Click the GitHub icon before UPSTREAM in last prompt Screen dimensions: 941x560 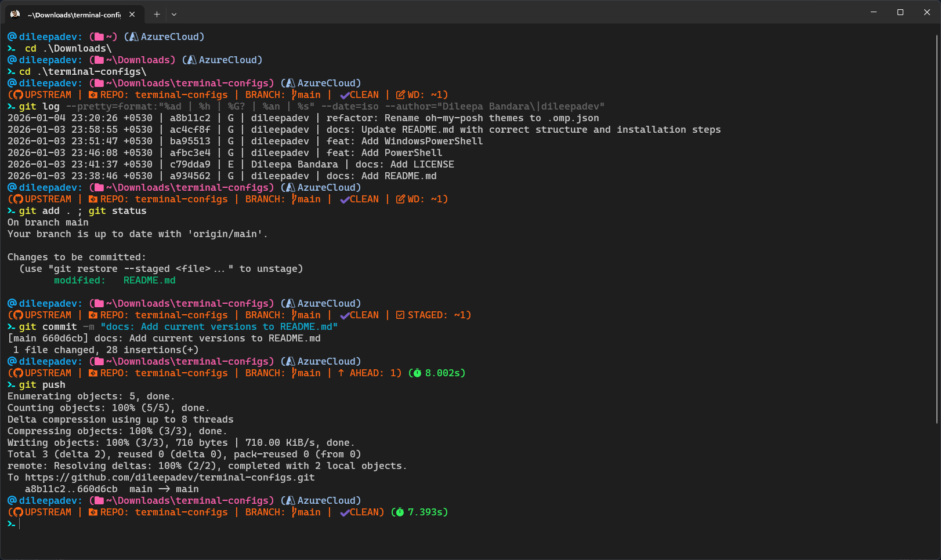(x=18, y=512)
